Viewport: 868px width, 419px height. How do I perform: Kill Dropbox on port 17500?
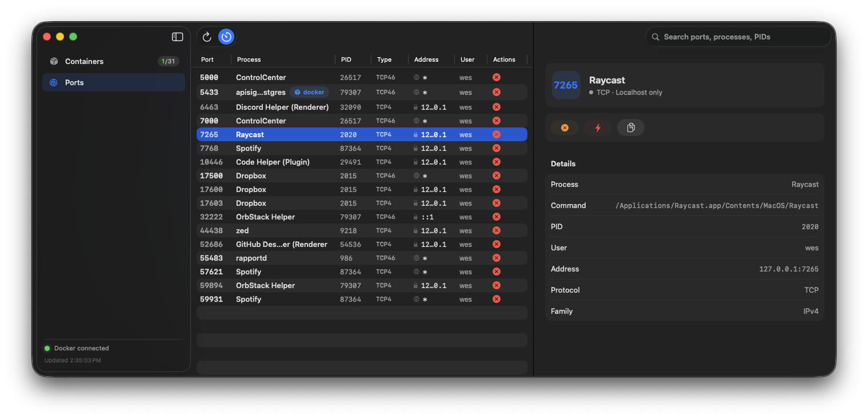pos(497,175)
